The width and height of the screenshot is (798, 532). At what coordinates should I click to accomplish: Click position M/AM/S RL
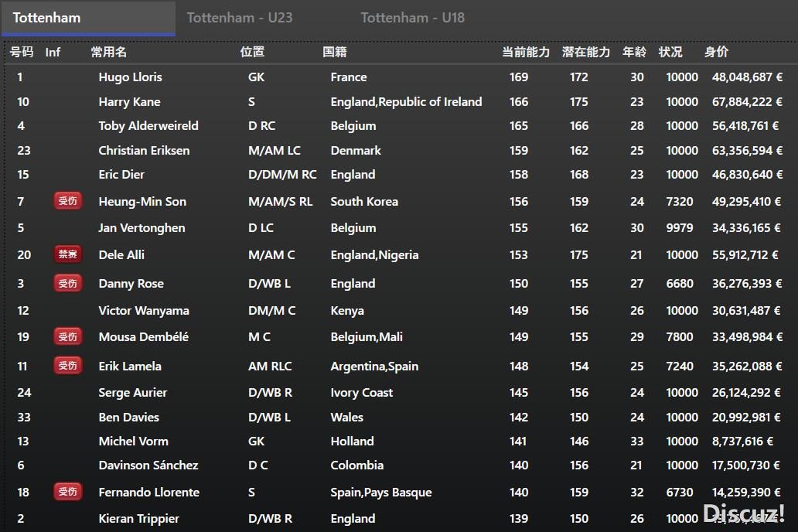(x=281, y=202)
